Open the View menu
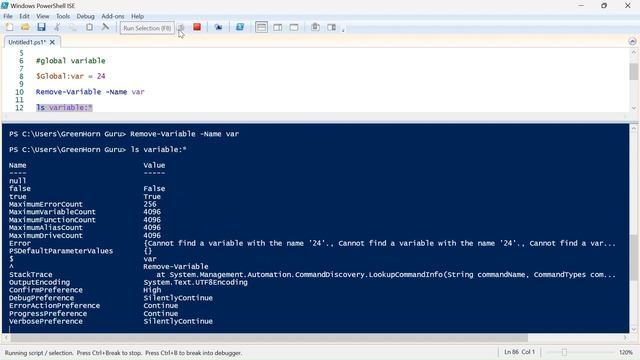 (42, 16)
